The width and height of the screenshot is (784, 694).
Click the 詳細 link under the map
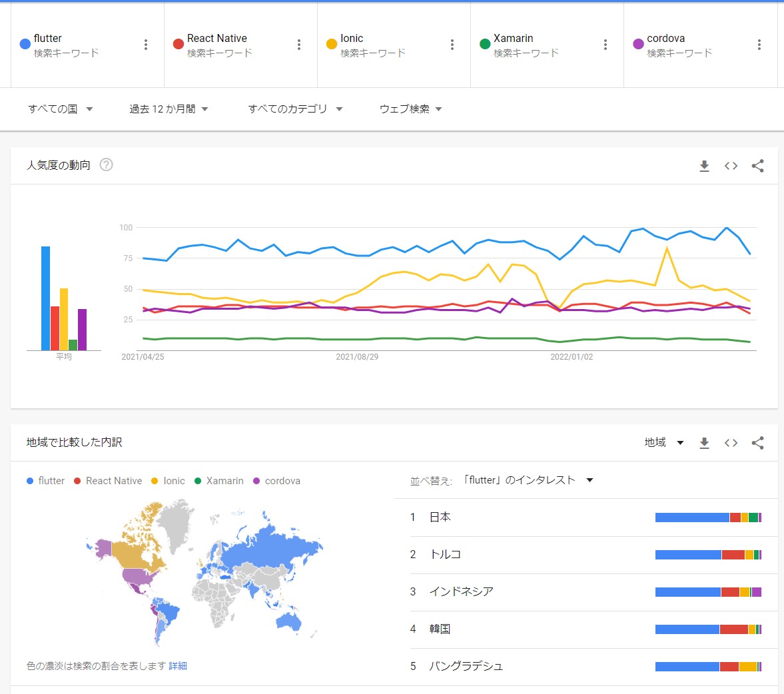[x=177, y=666]
